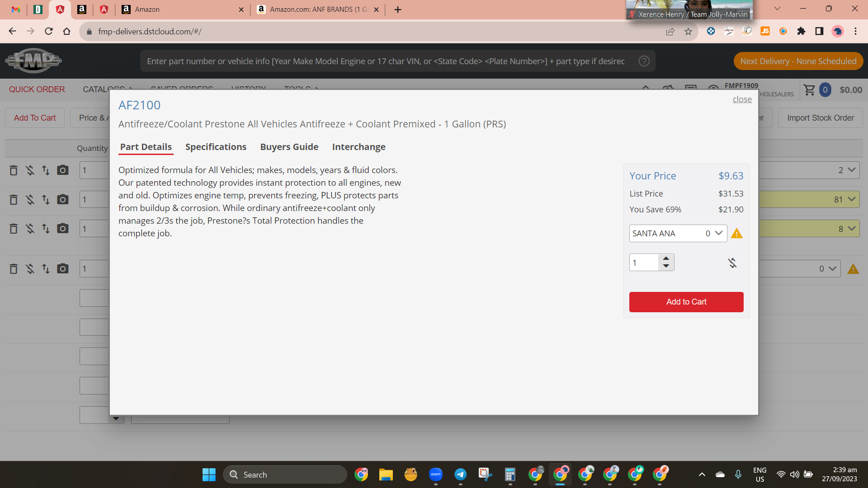Click the first row quantity input

94,170
